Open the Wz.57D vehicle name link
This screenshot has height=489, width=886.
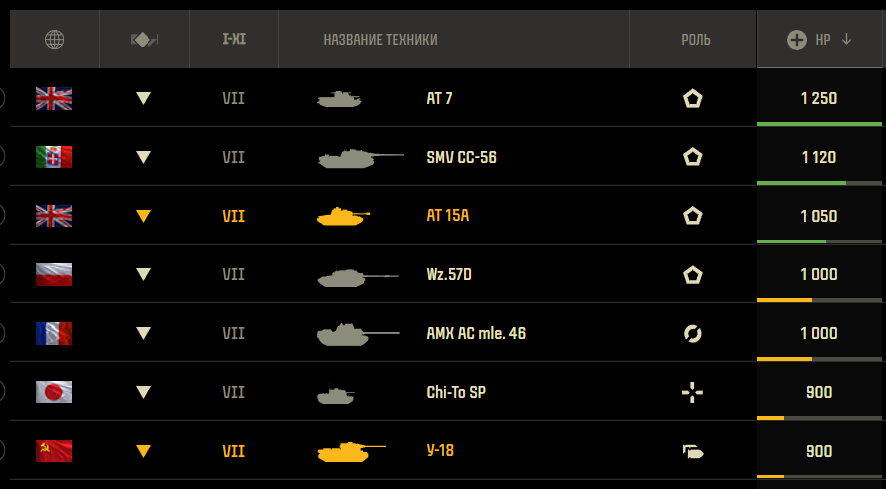448,275
